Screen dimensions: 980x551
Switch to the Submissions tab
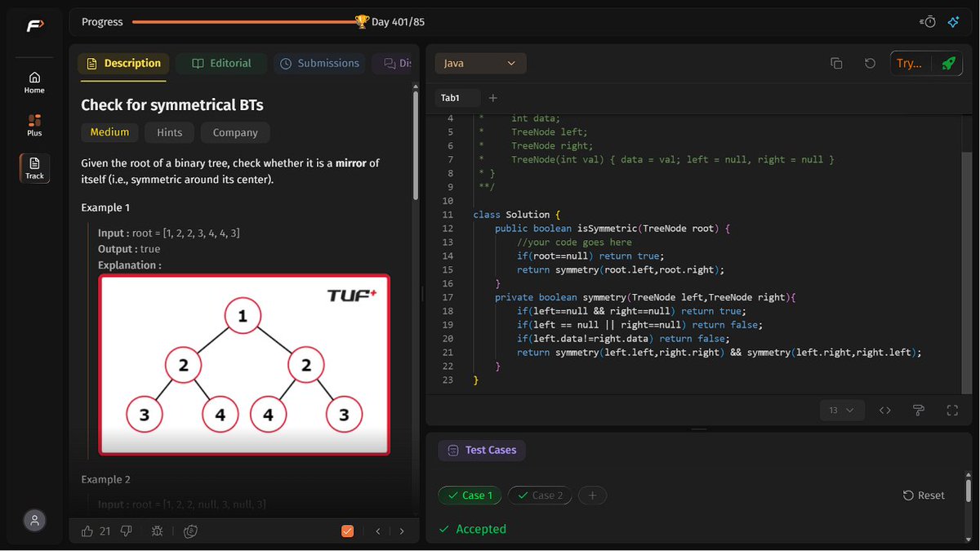coord(319,63)
